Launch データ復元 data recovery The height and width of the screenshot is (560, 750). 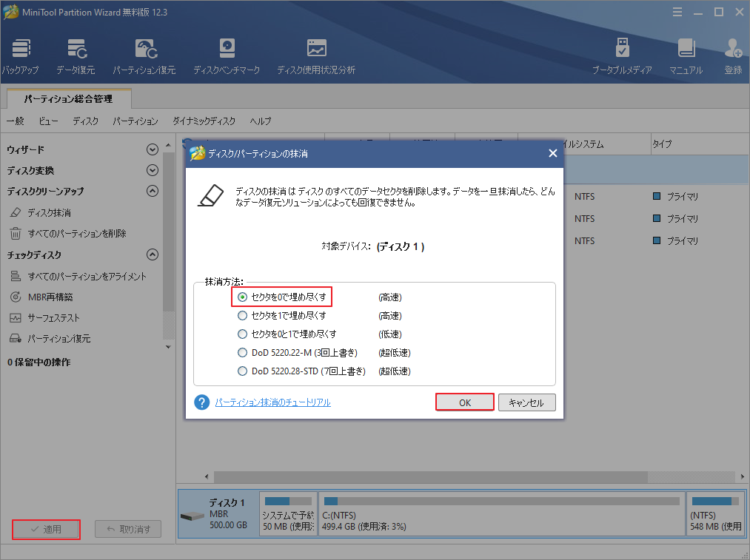pyautogui.click(x=76, y=56)
